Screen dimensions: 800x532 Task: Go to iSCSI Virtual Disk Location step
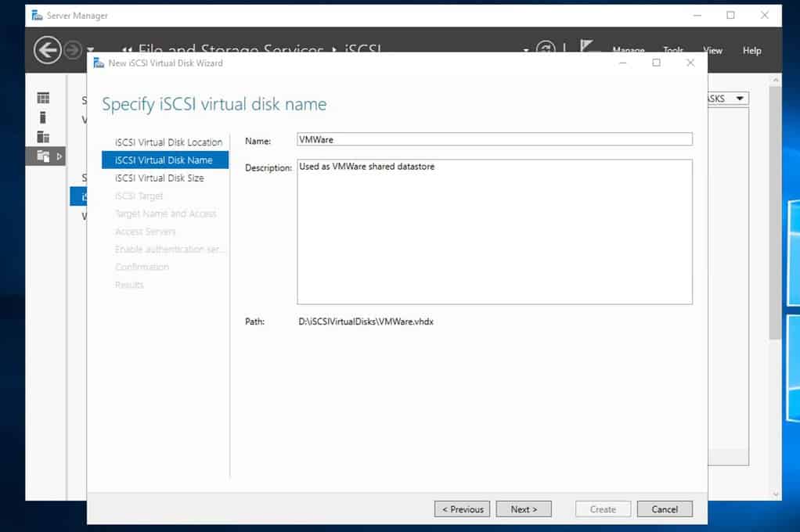[x=168, y=142]
